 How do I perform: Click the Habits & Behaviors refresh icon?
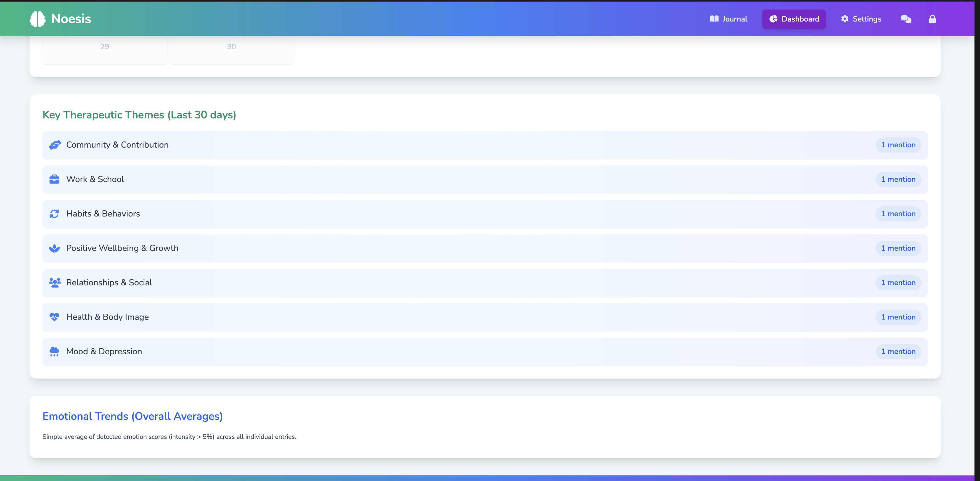(54, 214)
